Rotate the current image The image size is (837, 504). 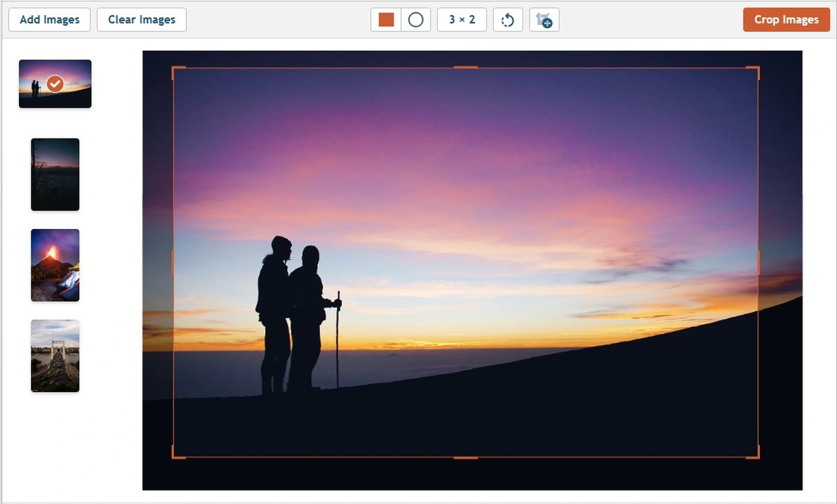(507, 20)
